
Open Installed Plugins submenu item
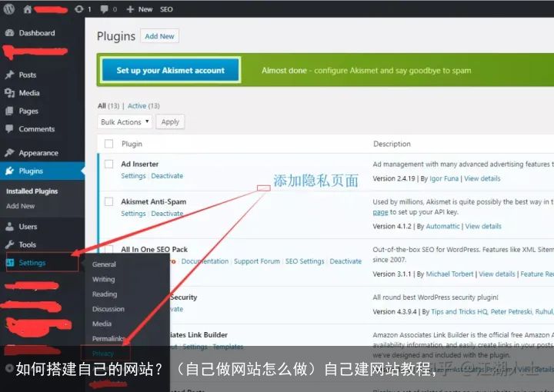pyautogui.click(x=32, y=191)
